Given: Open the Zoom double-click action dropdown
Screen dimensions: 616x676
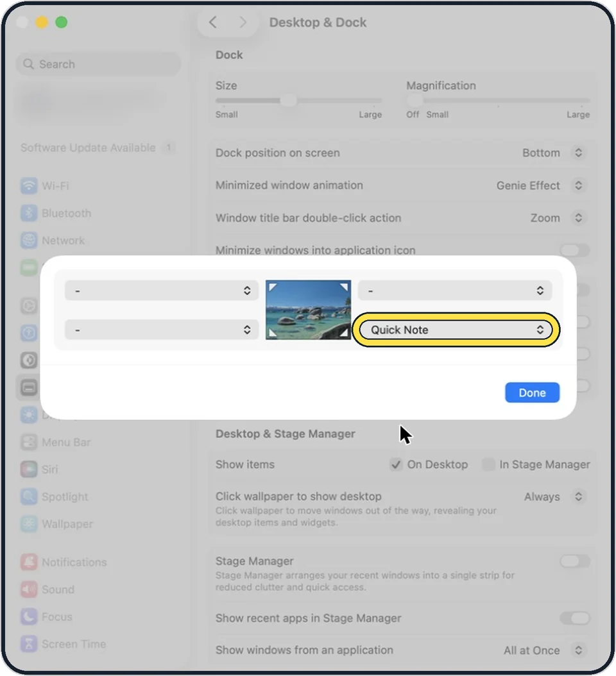Looking at the screenshot, I should [557, 217].
